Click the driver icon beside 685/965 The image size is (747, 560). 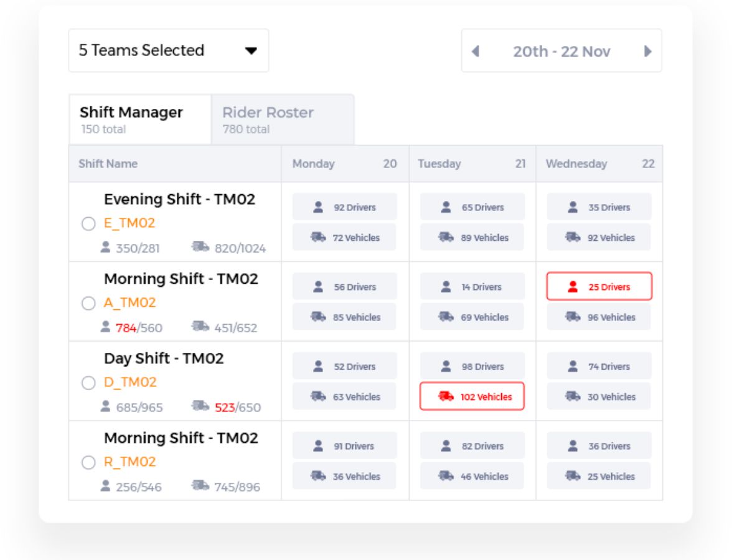pyautogui.click(x=106, y=407)
